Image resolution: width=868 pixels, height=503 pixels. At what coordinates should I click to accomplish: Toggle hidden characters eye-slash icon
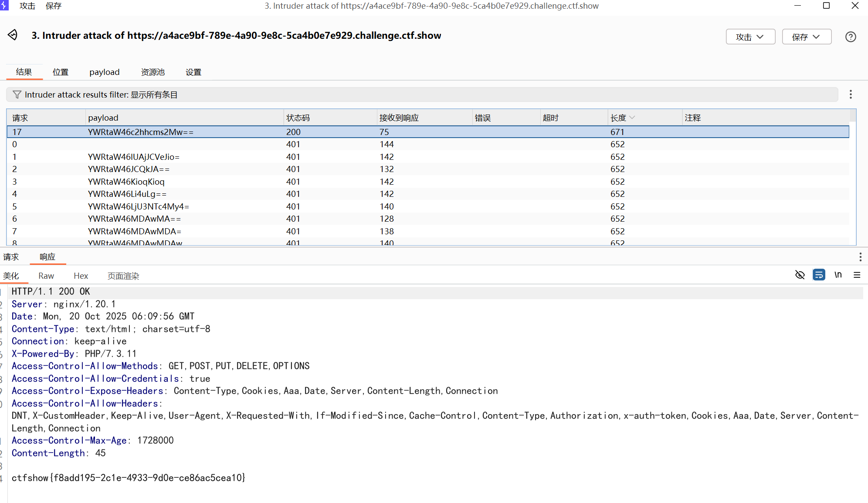tap(800, 275)
